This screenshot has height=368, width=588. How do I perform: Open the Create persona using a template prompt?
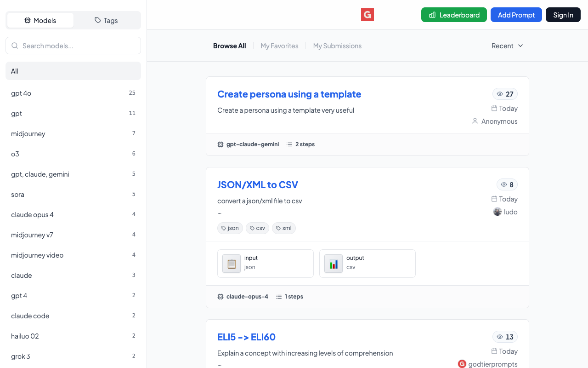coord(289,94)
